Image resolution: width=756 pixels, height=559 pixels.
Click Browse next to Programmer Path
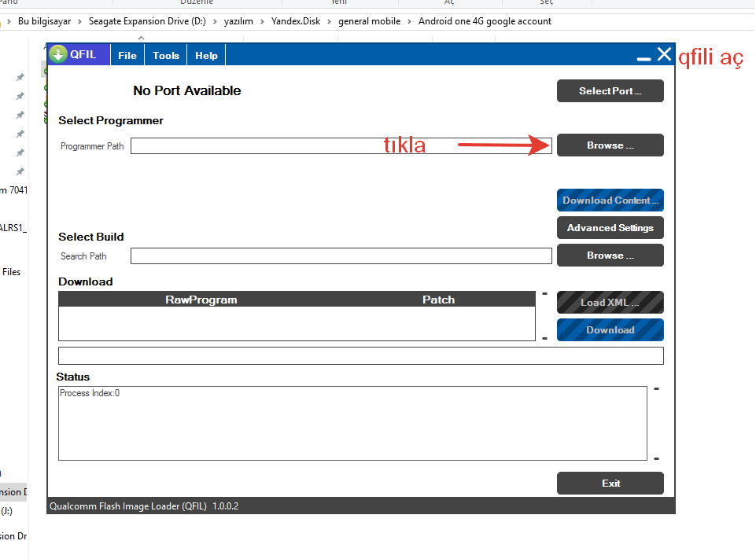[610, 145]
